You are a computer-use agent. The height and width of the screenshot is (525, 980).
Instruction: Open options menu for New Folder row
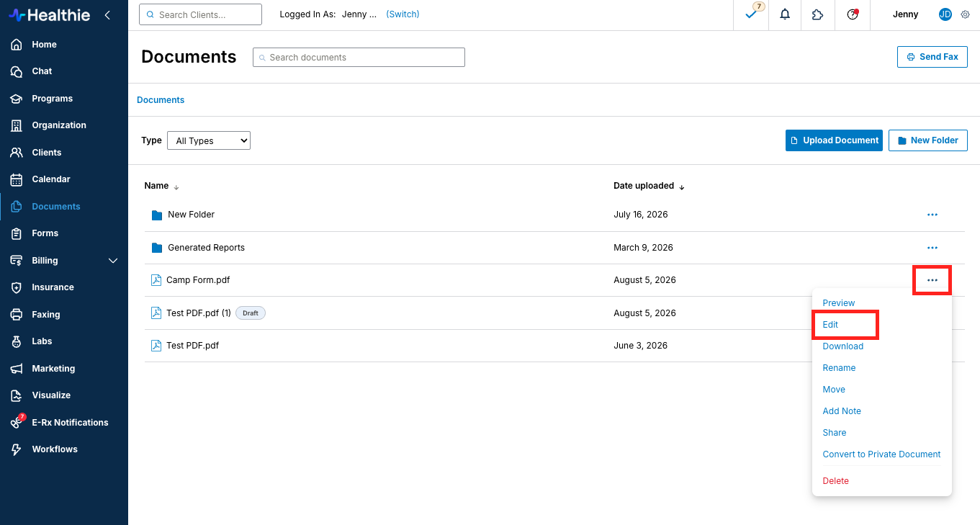pyautogui.click(x=932, y=215)
